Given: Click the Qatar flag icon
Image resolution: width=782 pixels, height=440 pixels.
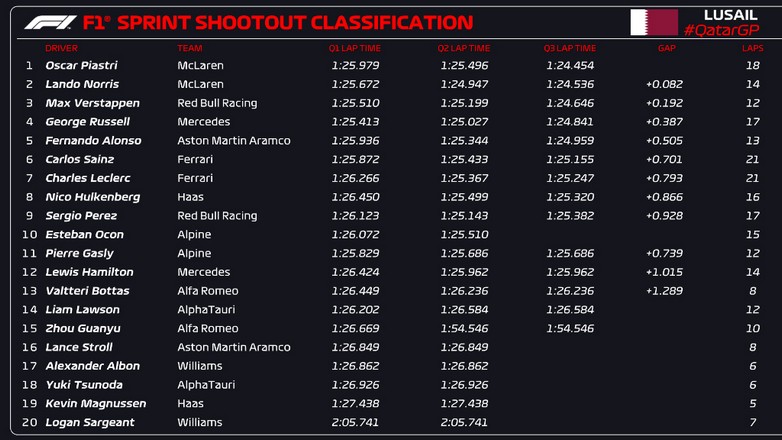Looking at the screenshot, I should click(654, 22).
